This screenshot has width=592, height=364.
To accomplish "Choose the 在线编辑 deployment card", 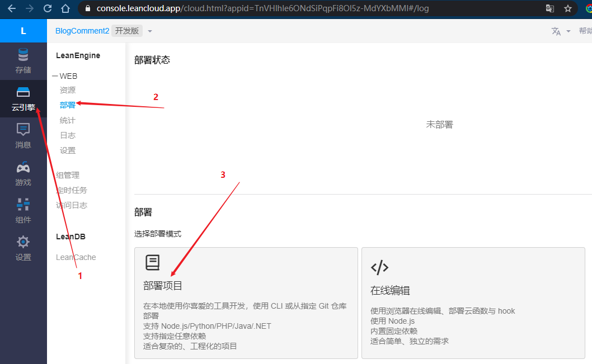I will (x=473, y=303).
